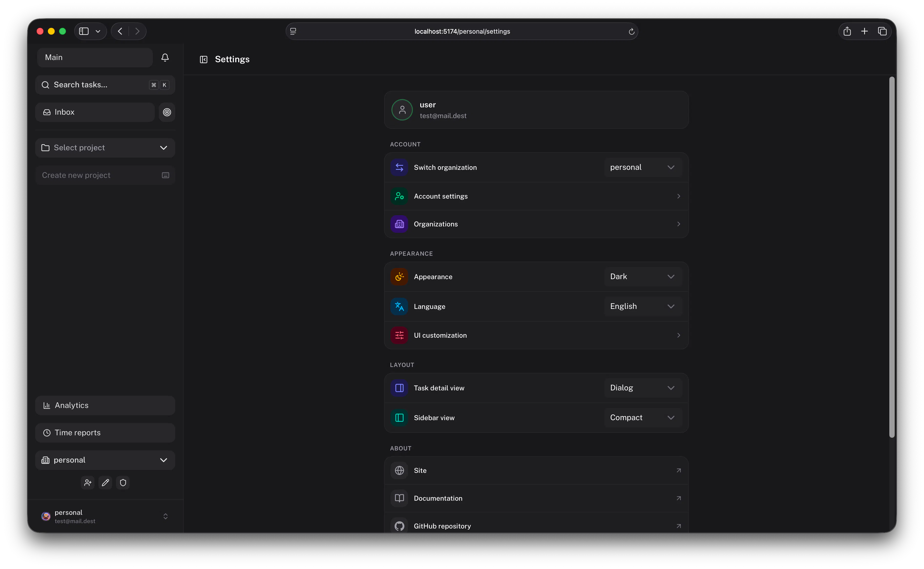Click the Task detail view panel icon
This screenshot has height=569, width=924.
coord(399,388)
